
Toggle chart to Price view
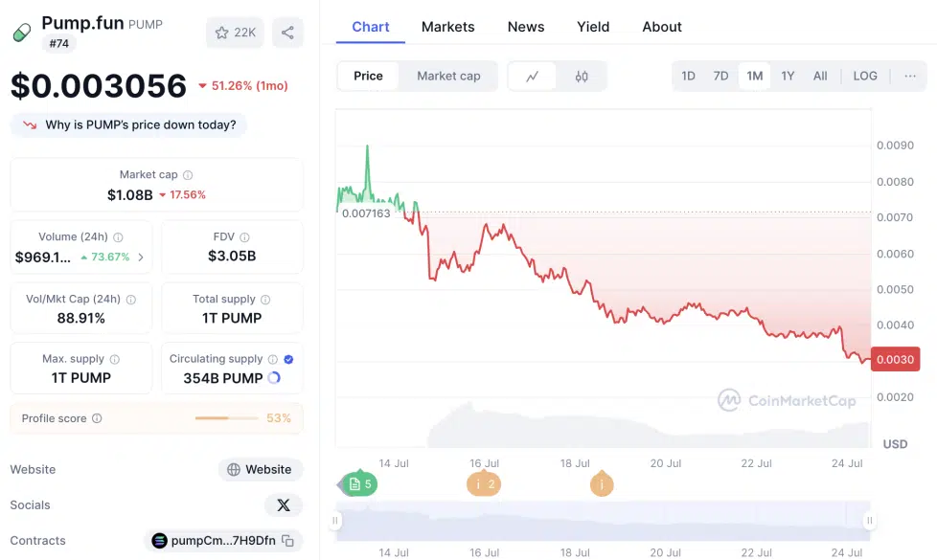coord(368,77)
